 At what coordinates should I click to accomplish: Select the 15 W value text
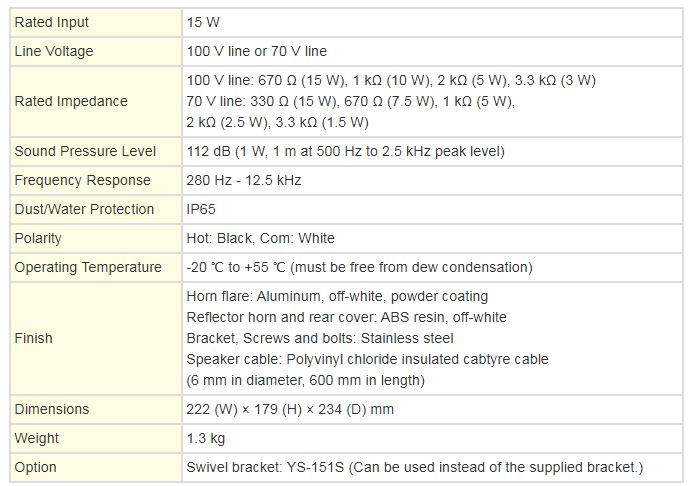(x=204, y=22)
